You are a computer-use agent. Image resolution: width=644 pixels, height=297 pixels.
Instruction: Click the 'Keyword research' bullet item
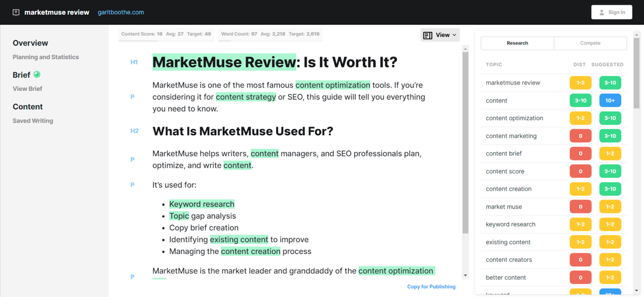click(202, 204)
